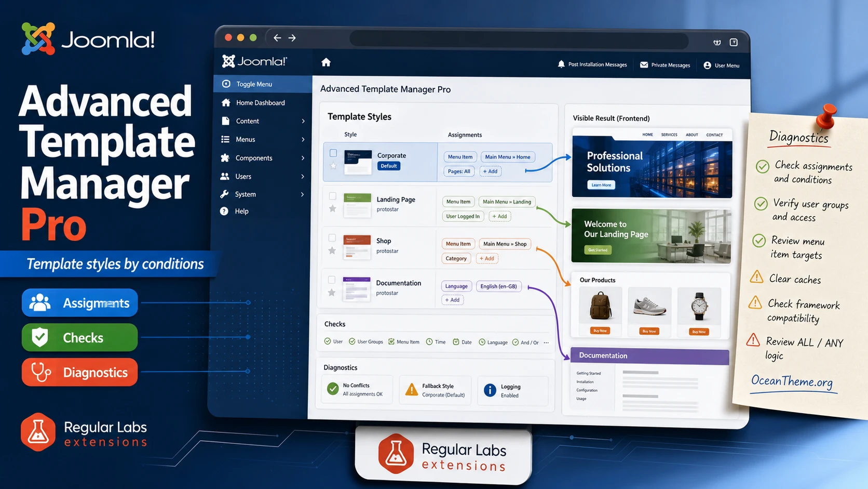The width and height of the screenshot is (868, 489).
Task: Click the Home icon in Joomla header
Action: (x=326, y=62)
